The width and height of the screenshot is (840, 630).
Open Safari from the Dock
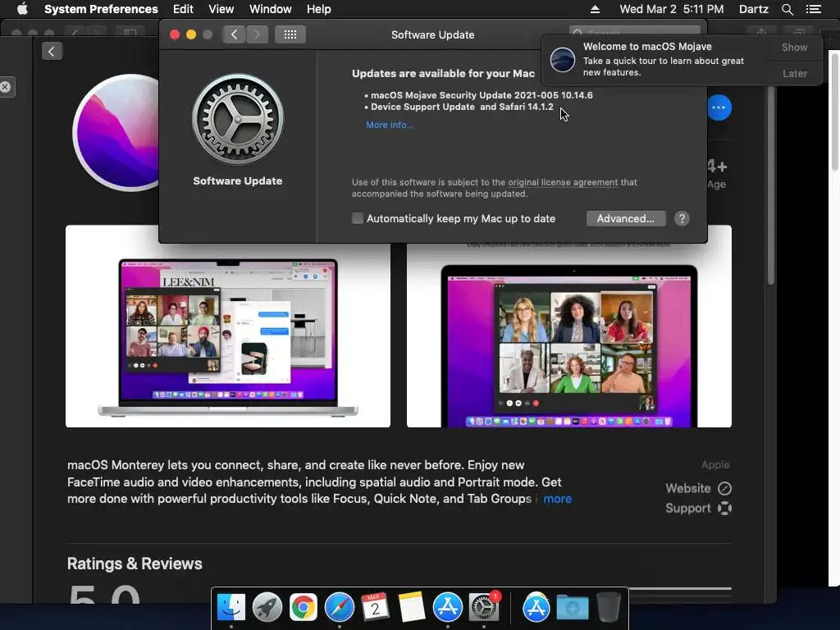[339, 608]
